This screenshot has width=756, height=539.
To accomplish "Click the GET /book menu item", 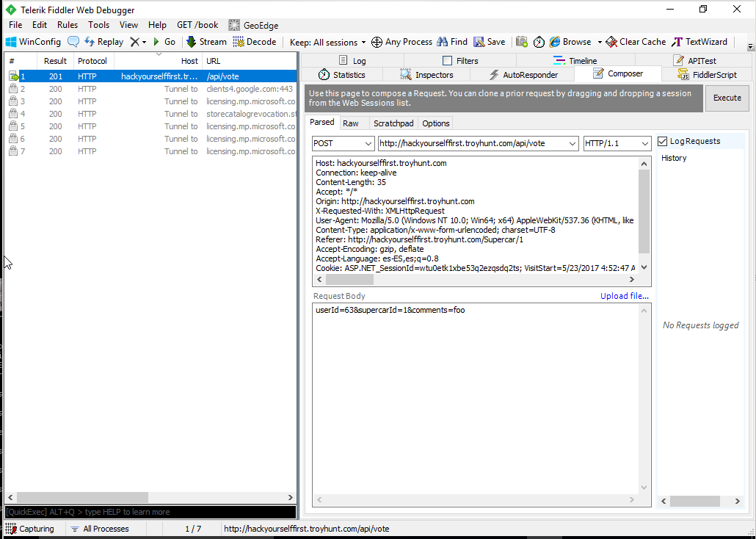I will click(197, 25).
